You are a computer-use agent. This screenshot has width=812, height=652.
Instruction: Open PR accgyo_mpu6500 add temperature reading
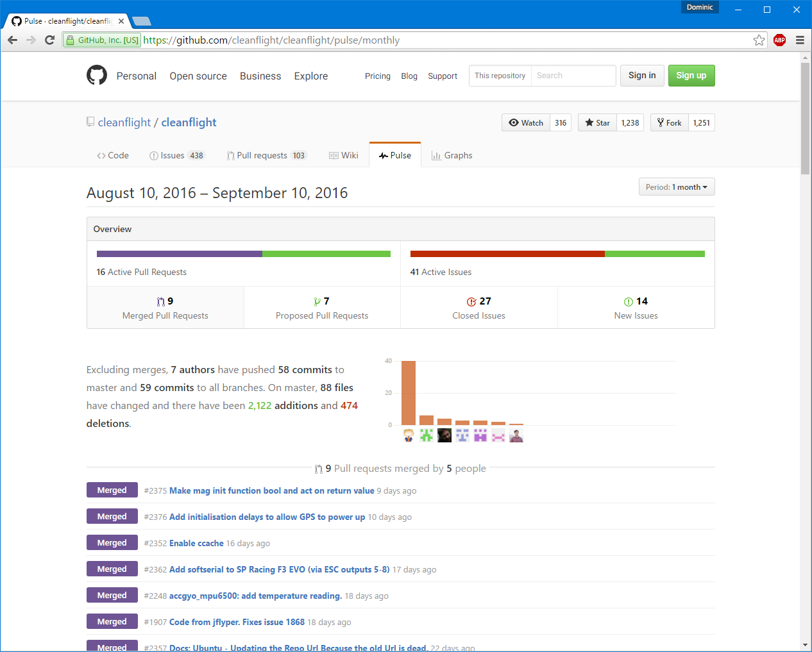click(x=256, y=596)
